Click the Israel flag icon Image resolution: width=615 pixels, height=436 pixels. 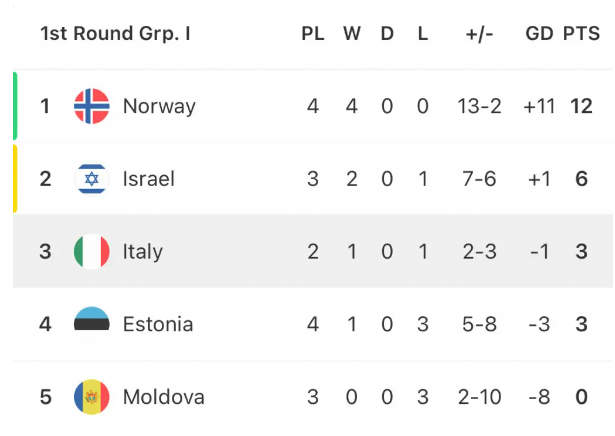click(92, 179)
